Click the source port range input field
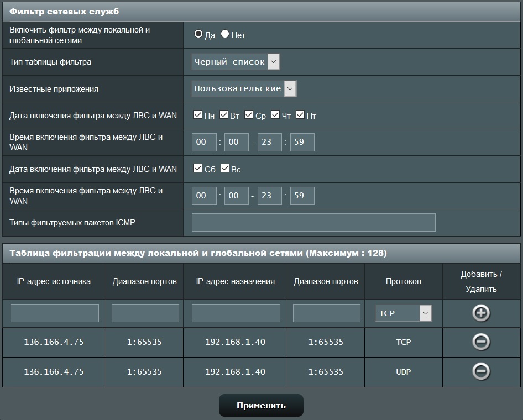 click(x=145, y=313)
